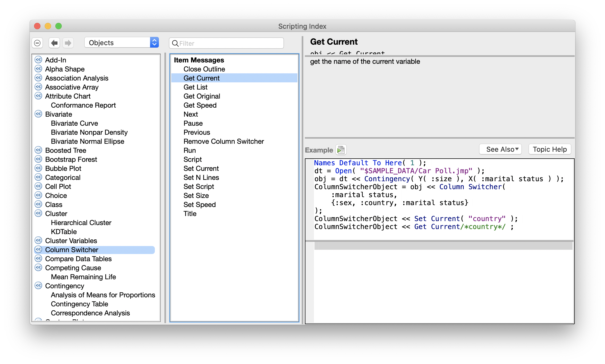Select the Get List message

point(196,87)
